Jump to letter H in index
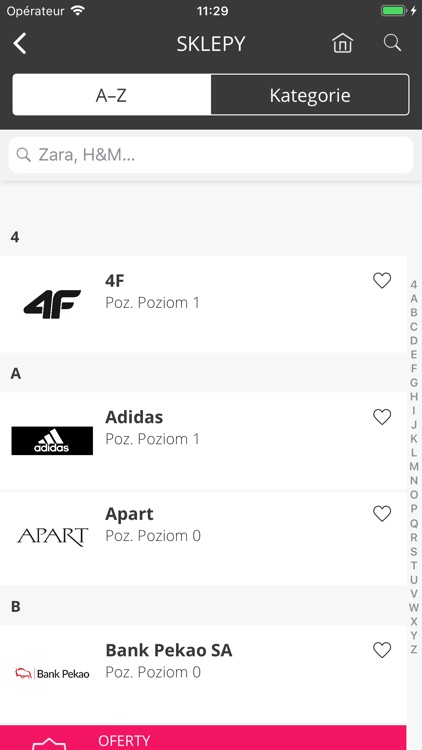This screenshot has height=750, width=422. [x=414, y=397]
